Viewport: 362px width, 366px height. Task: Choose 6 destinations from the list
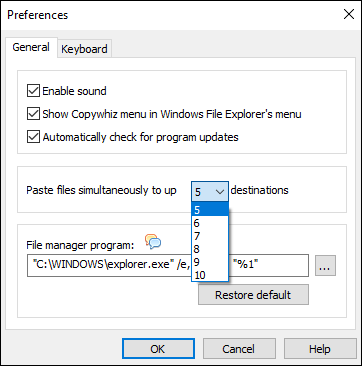(x=210, y=223)
